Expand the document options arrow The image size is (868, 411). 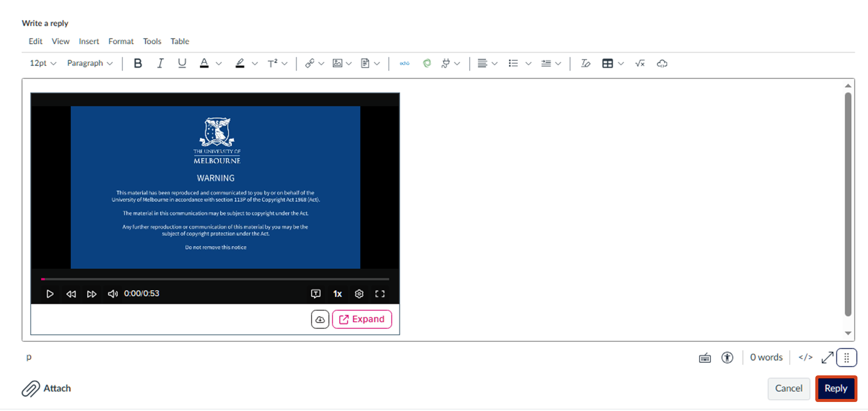pos(377,63)
